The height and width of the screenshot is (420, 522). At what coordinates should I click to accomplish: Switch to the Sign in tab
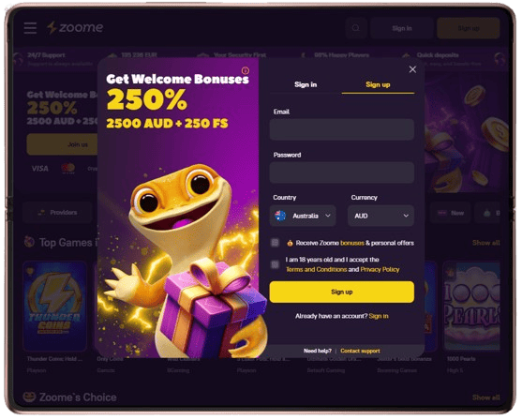306,84
